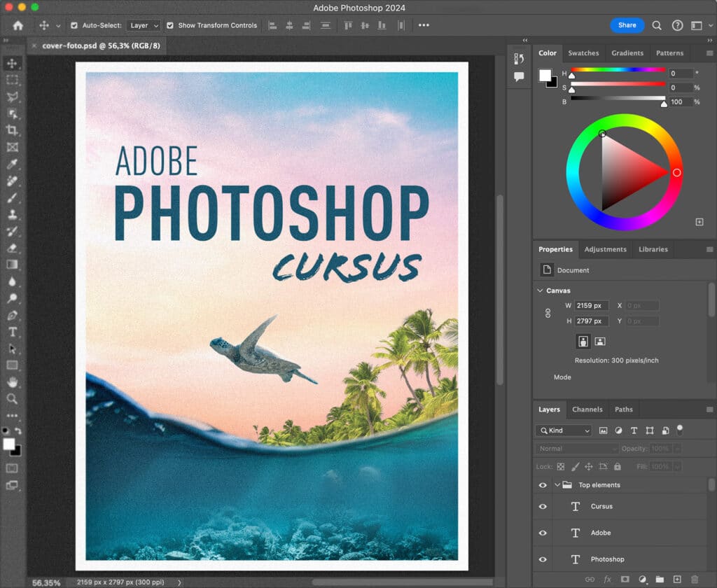717x588 pixels.
Task: Toggle Show Transform Controls checkbox
Action: 170,26
